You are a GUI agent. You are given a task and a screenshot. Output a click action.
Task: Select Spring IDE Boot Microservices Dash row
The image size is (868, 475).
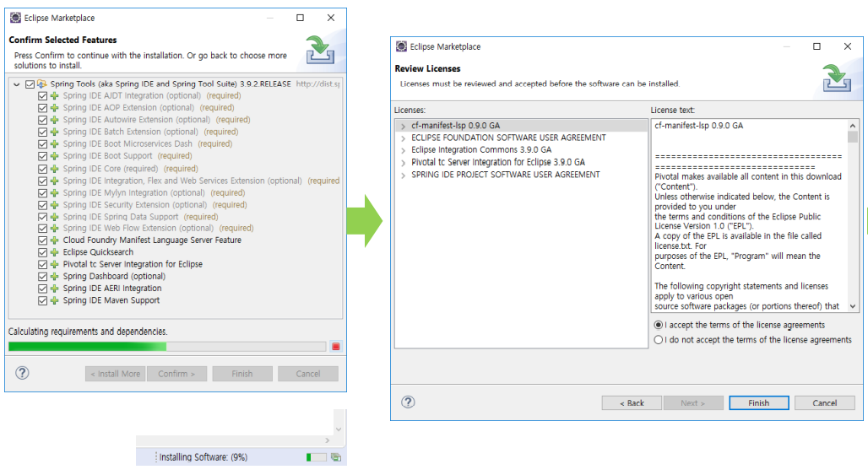coord(147,143)
